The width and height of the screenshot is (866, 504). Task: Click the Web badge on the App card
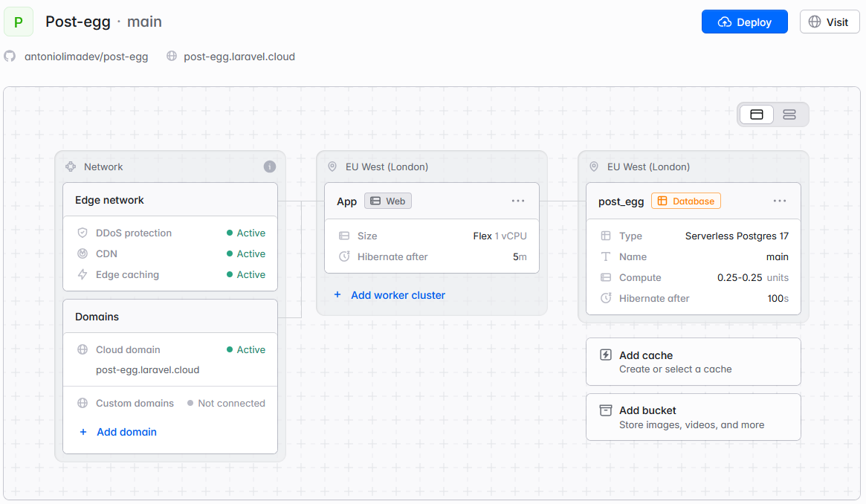pos(387,201)
